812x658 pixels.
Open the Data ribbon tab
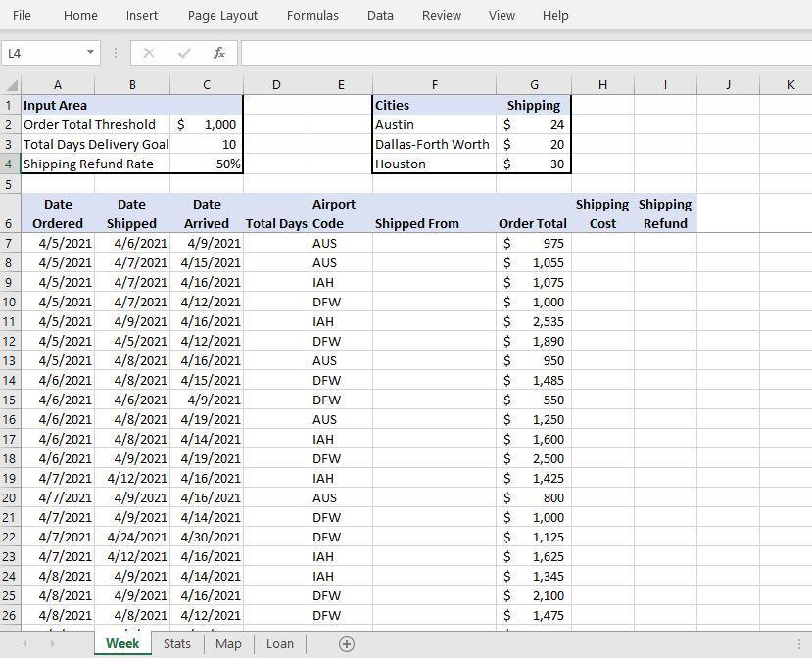click(x=380, y=15)
